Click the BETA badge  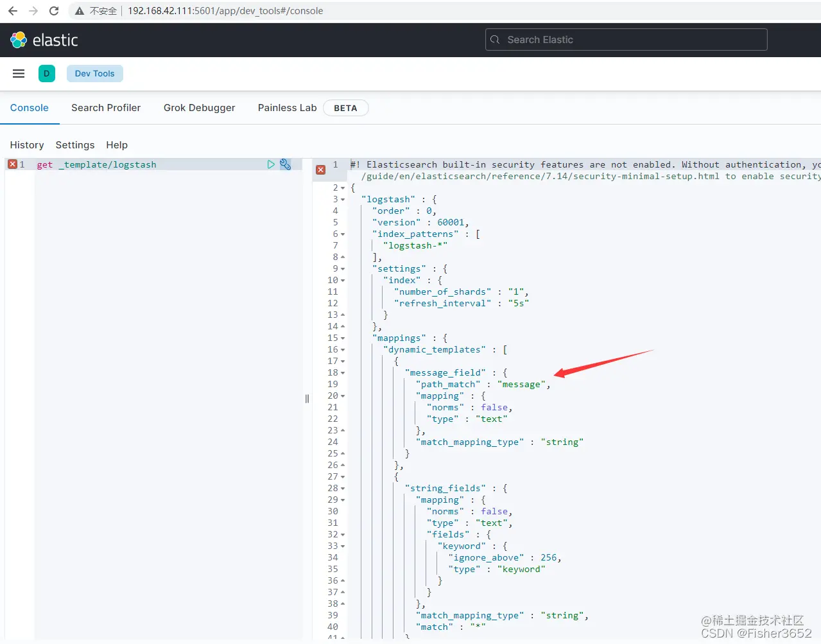(345, 108)
